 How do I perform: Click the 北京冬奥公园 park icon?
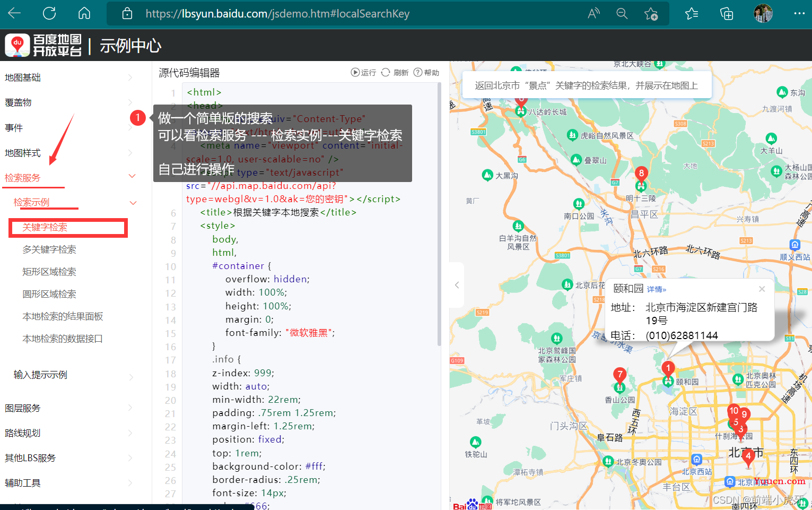pyautogui.click(x=608, y=461)
